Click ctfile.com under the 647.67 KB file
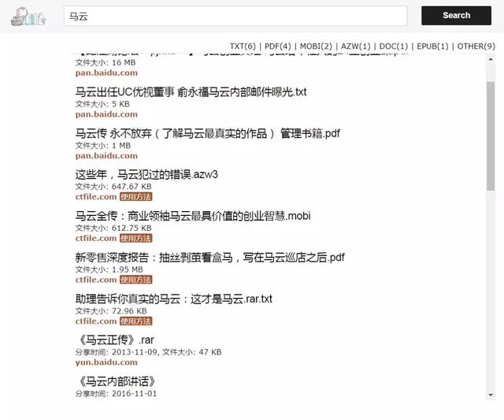This screenshot has width=504, height=420. click(96, 197)
